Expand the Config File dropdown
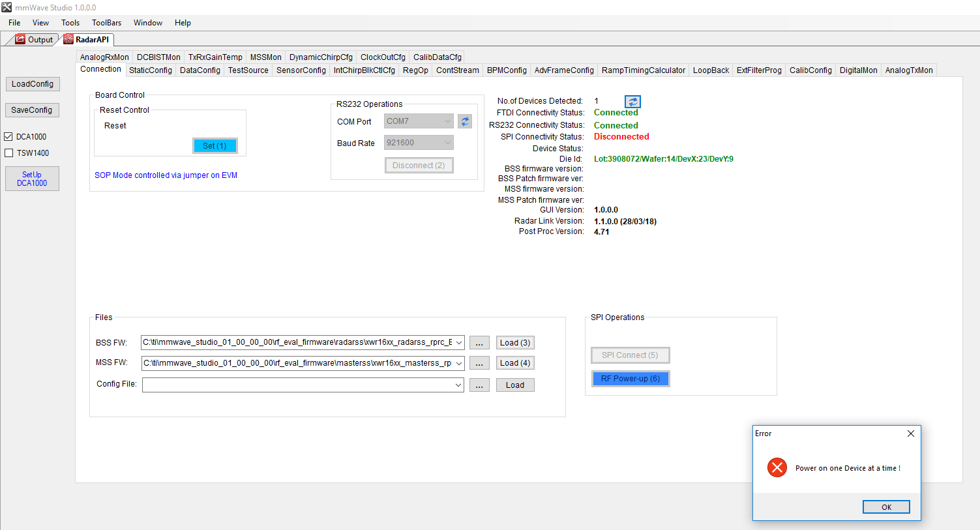The image size is (980, 530). pyautogui.click(x=459, y=385)
